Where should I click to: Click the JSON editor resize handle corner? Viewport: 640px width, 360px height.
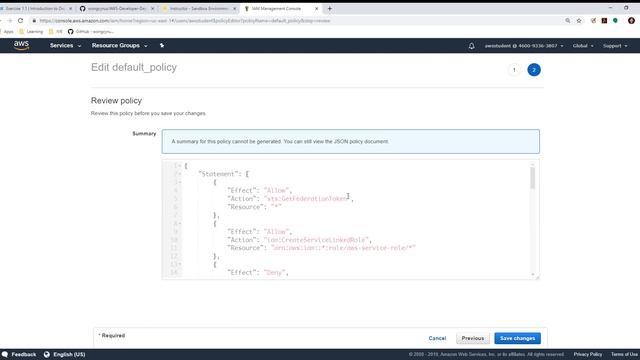[537, 277]
